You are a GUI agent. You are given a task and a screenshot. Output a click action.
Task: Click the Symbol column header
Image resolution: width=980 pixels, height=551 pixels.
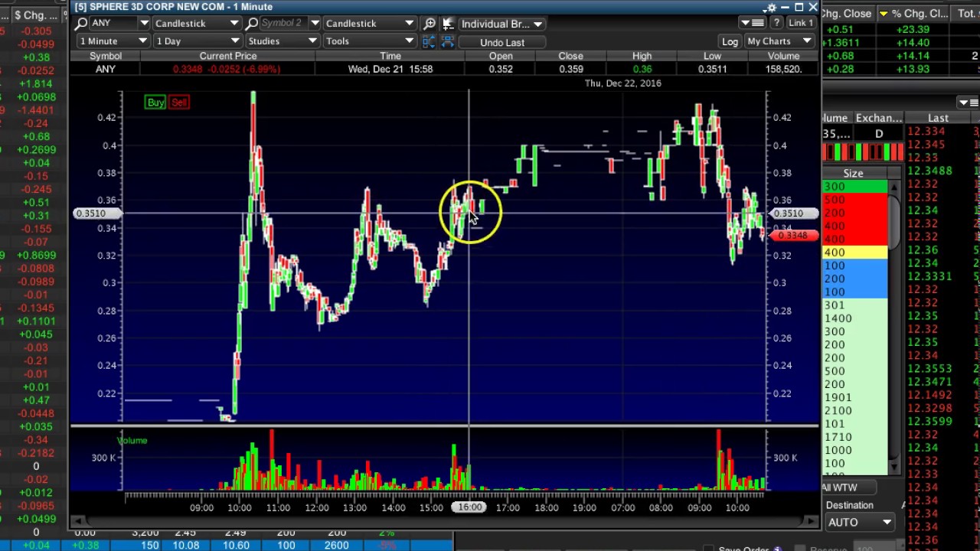[x=106, y=56]
